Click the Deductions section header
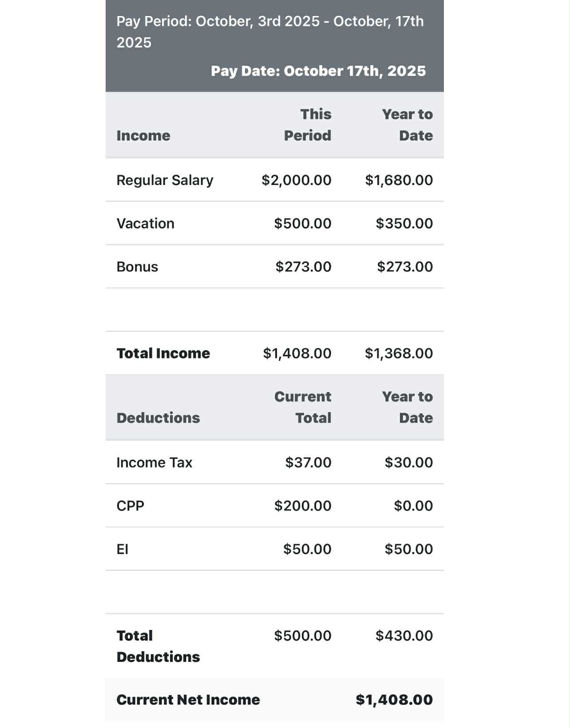This screenshot has height=728, width=570. point(158,417)
